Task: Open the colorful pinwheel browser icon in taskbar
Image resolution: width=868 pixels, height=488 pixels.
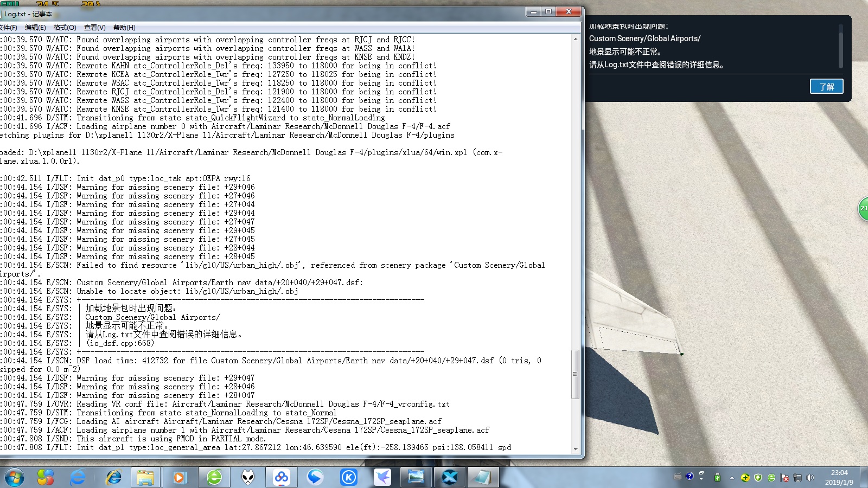Action: 45,477
